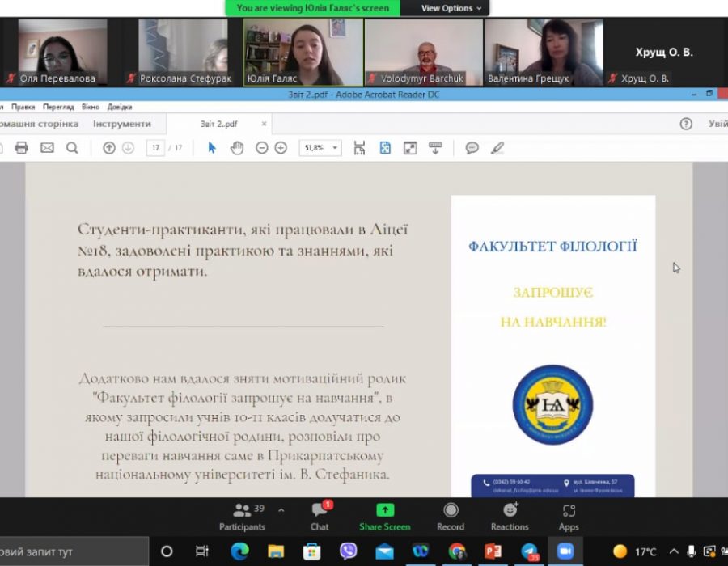
Task: Click the Record button in Zoom
Action: coord(451,517)
